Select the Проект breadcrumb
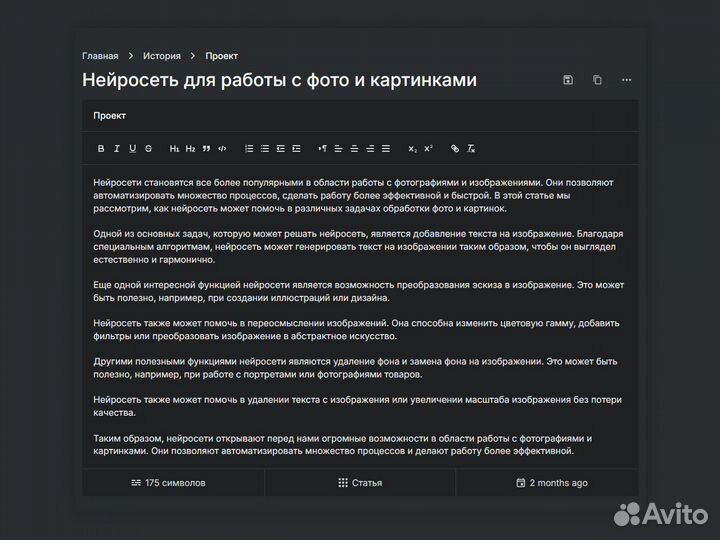720x540 pixels. tap(221, 56)
